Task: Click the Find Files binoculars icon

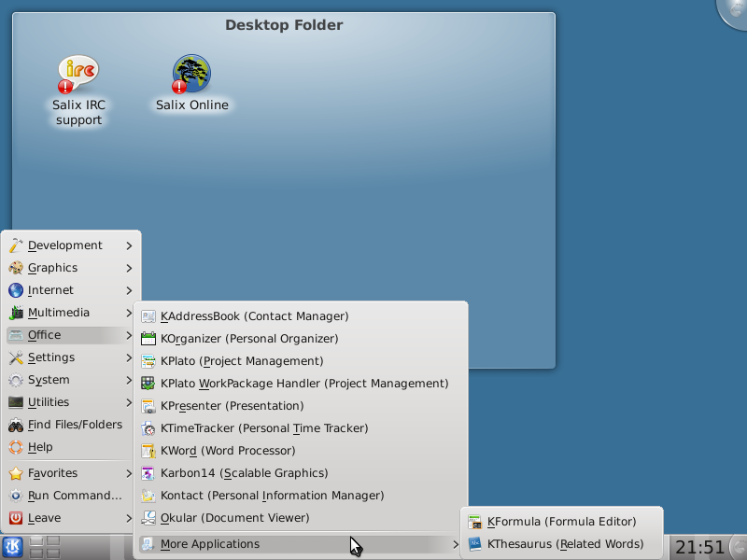Action: [16, 425]
